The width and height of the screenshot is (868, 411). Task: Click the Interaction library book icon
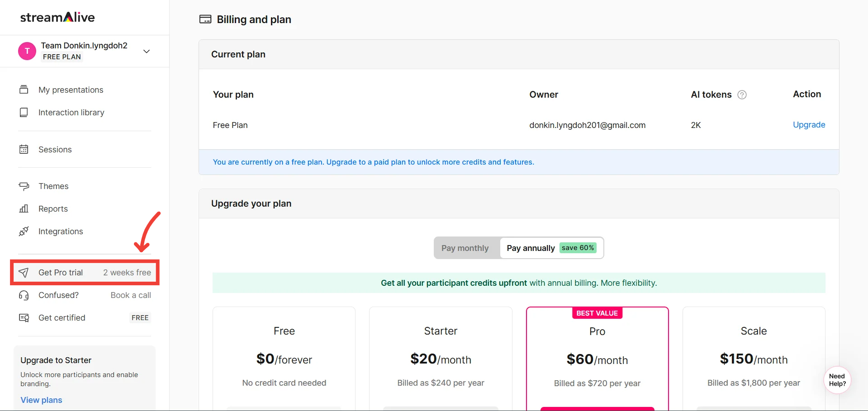tap(24, 112)
